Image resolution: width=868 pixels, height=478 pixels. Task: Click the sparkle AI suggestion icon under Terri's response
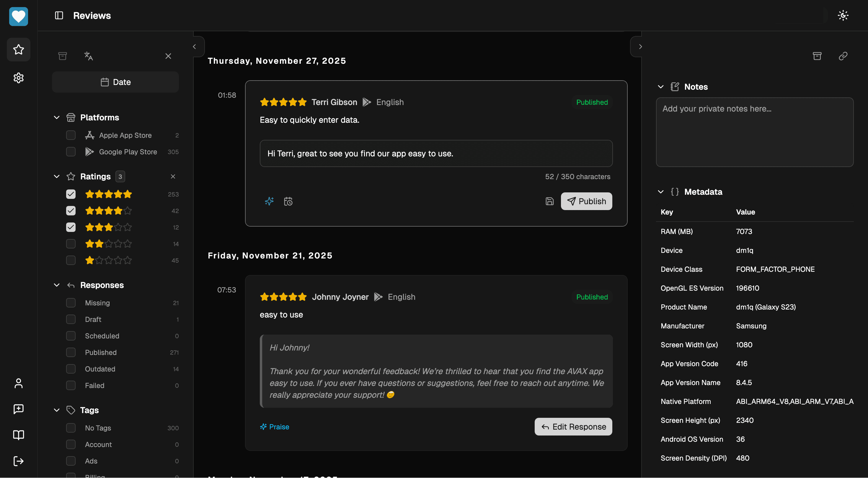[269, 201]
